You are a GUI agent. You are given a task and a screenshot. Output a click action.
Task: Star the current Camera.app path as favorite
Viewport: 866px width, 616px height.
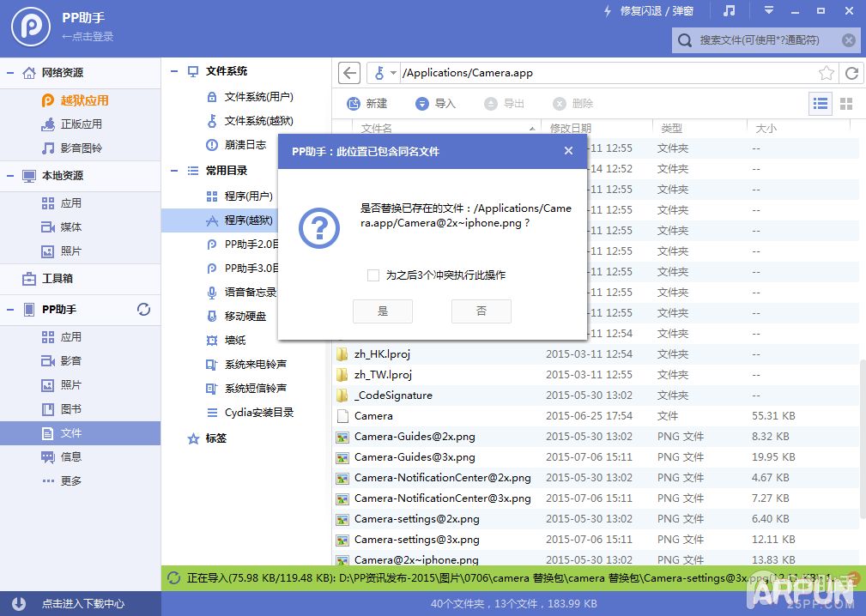click(826, 73)
